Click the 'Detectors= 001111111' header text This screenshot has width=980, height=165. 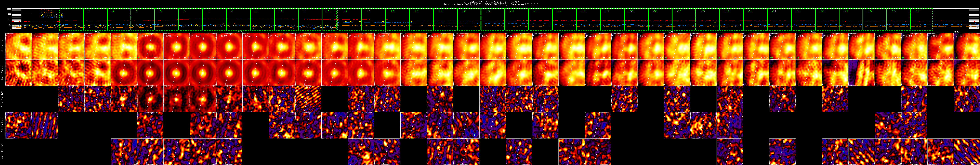[x=525, y=4]
